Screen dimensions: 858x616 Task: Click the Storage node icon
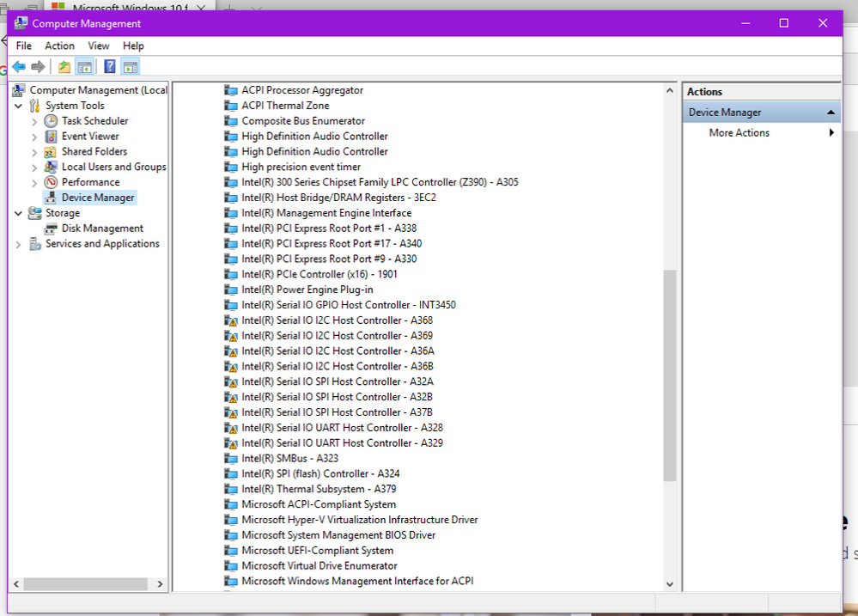[x=35, y=213]
